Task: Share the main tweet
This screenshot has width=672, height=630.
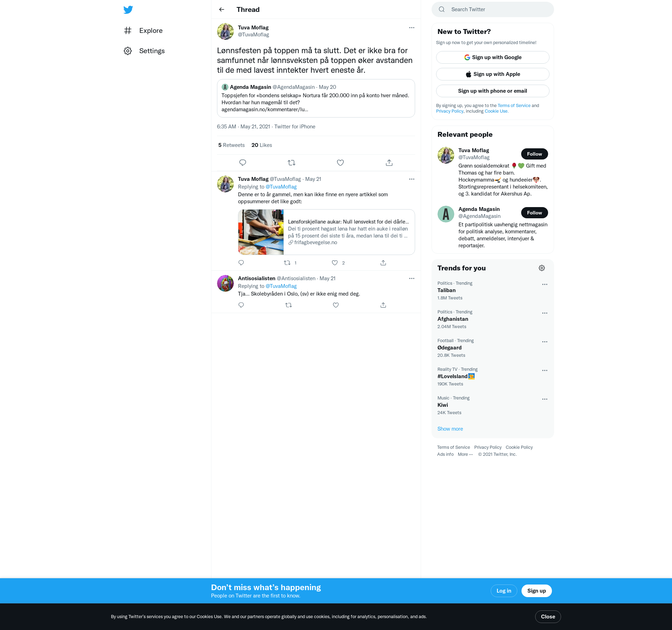Action: 389,163
